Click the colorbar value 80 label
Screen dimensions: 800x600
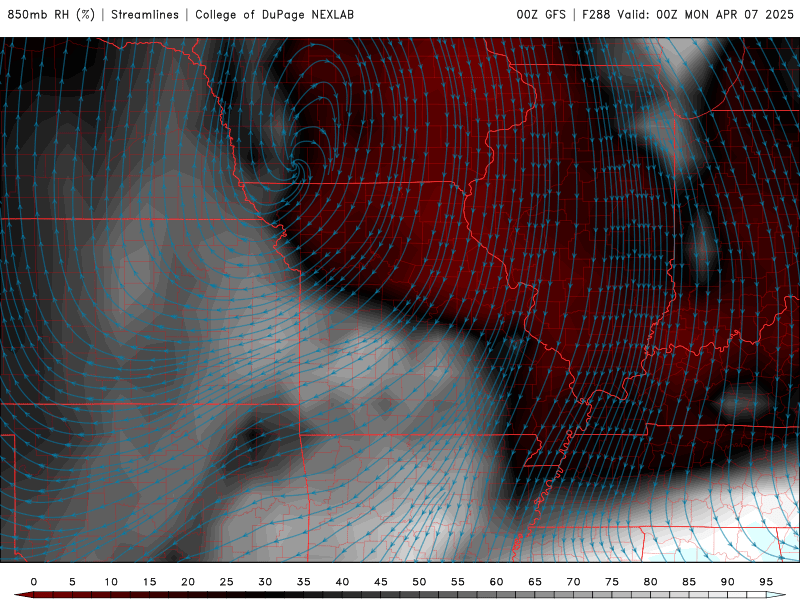(651, 582)
